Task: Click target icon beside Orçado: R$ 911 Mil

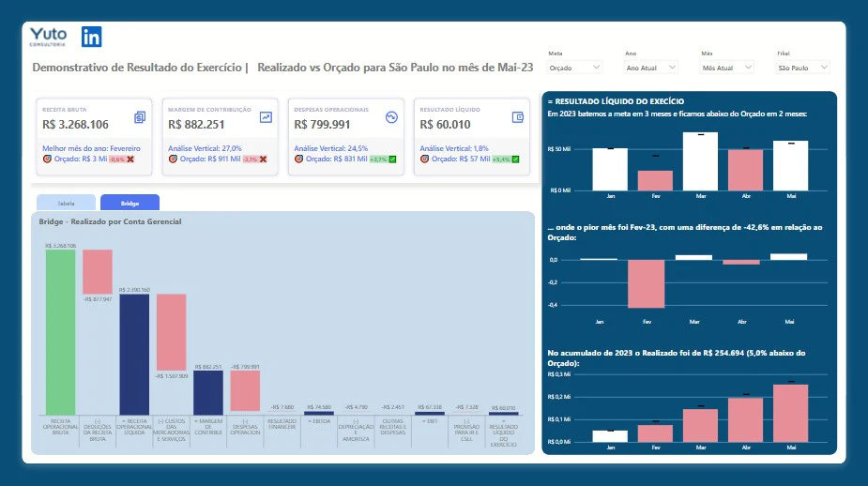Action: tap(173, 159)
